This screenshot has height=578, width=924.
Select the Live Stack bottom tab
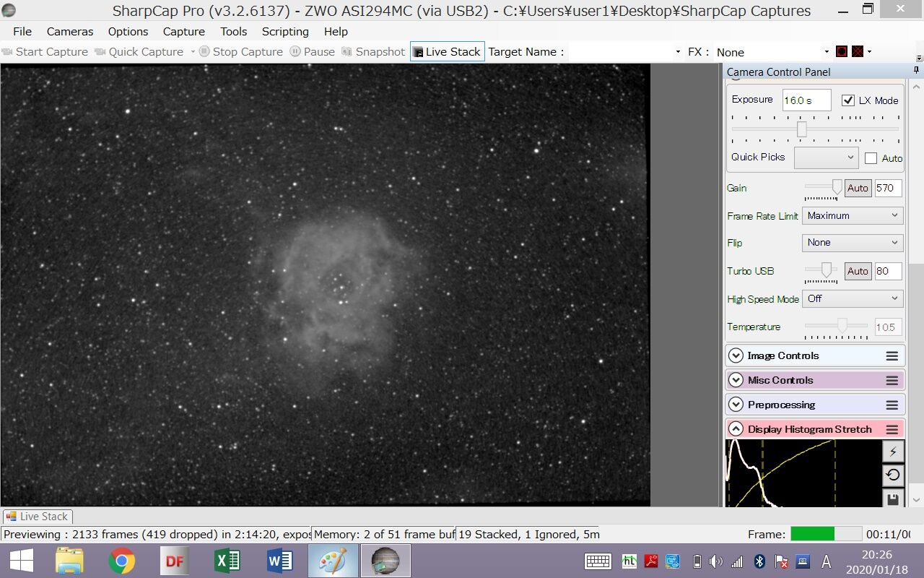point(38,517)
